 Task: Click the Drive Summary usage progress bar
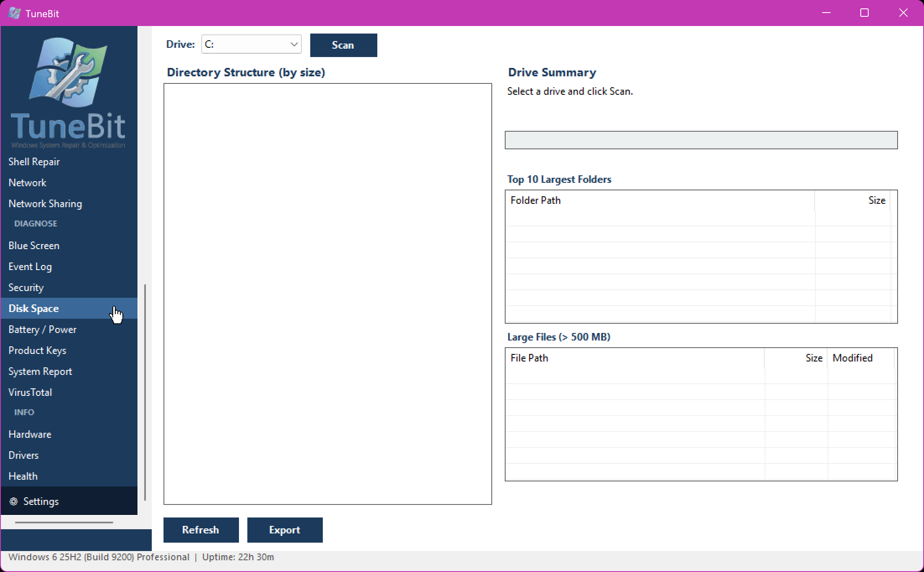(701, 140)
